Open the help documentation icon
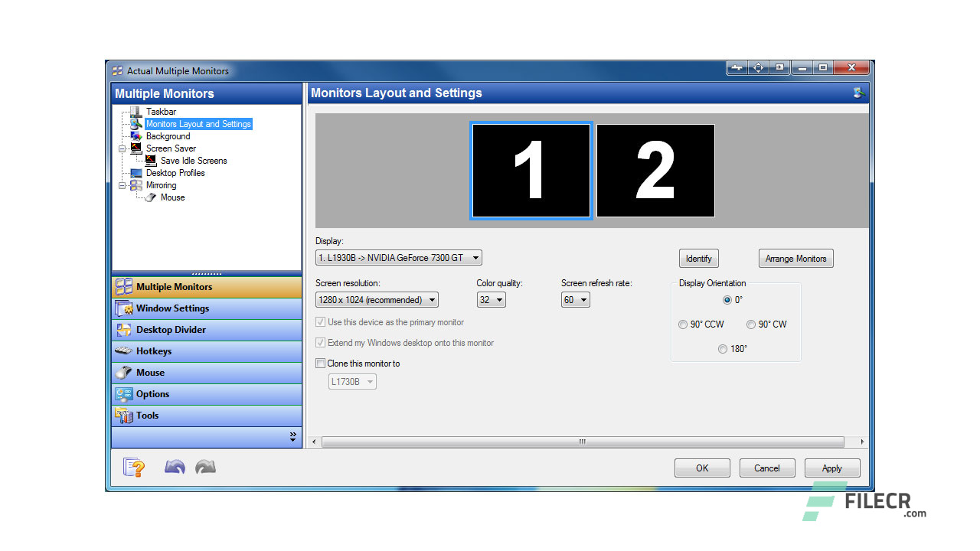The image size is (980, 551). pyautogui.click(x=134, y=467)
